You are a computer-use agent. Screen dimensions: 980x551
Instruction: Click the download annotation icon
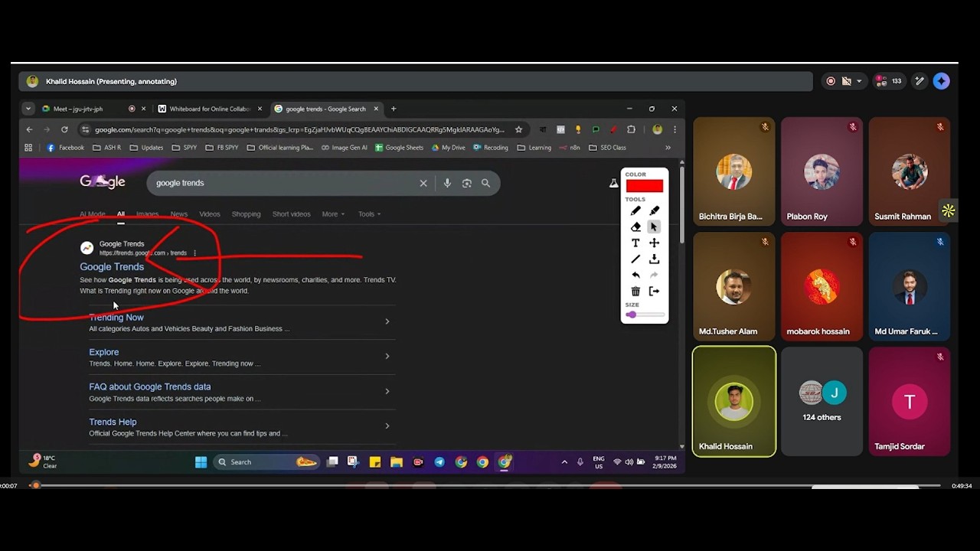pos(654,259)
